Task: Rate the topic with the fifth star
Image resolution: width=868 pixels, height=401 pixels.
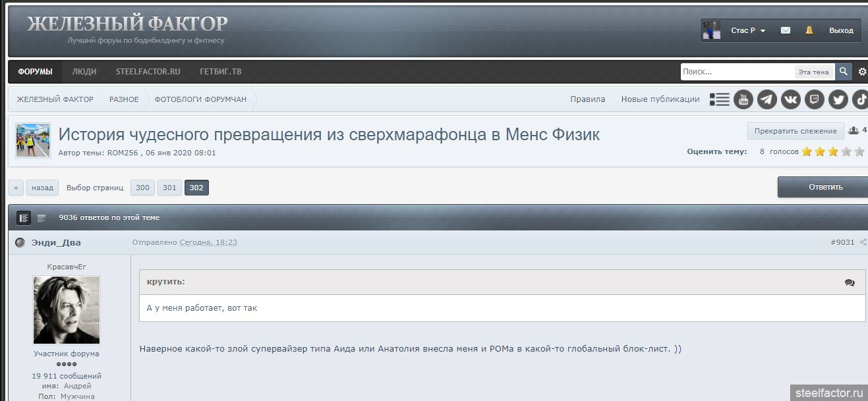Action: point(859,151)
